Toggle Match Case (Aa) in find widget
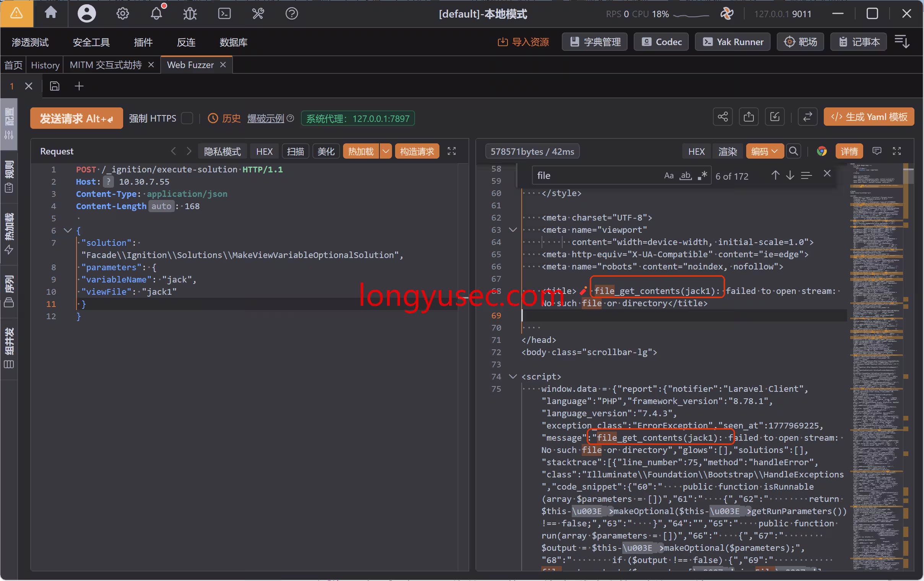 [x=669, y=176]
